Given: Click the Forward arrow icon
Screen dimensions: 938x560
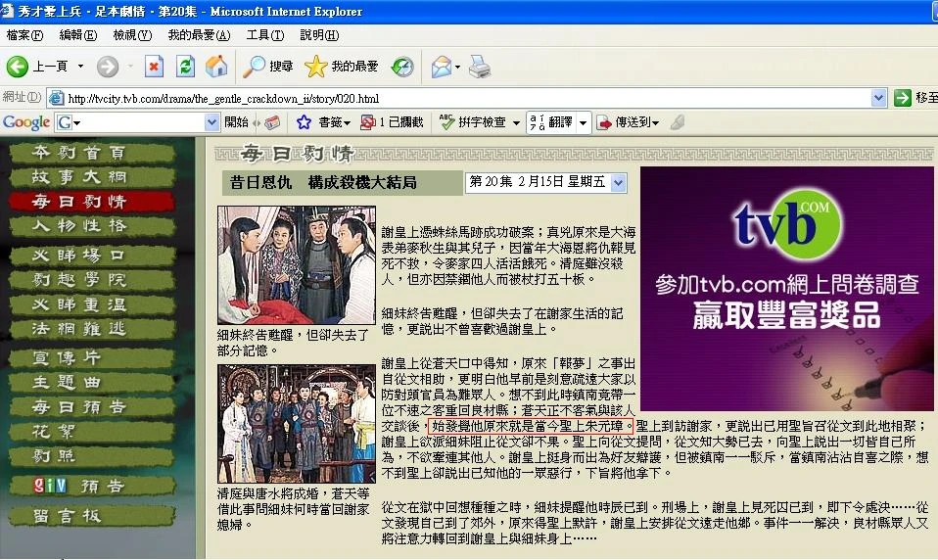Looking at the screenshot, I should coord(108,67).
